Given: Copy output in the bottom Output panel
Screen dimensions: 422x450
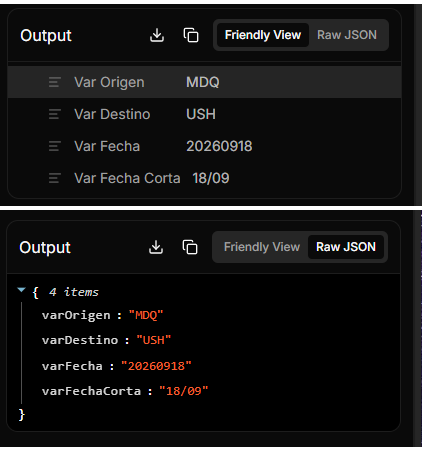Looking at the screenshot, I should [190, 247].
